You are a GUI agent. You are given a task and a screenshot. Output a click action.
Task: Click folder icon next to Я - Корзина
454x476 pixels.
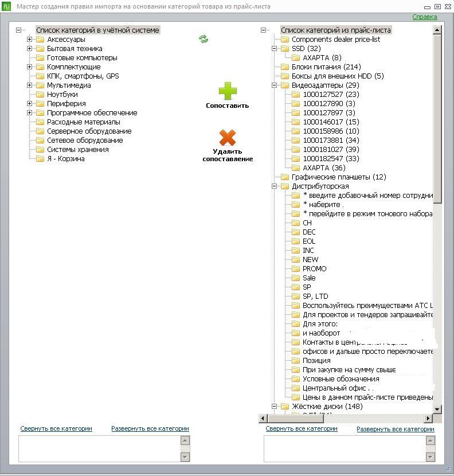point(40,159)
